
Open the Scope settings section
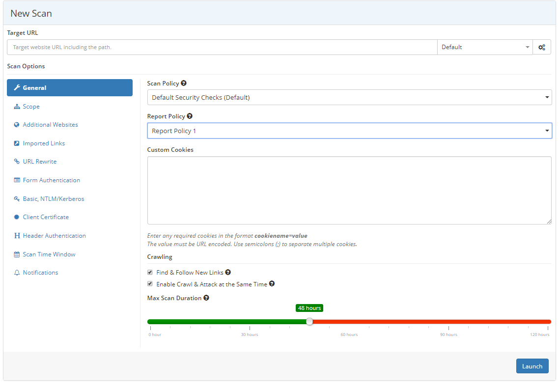click(x=30, y=106)
